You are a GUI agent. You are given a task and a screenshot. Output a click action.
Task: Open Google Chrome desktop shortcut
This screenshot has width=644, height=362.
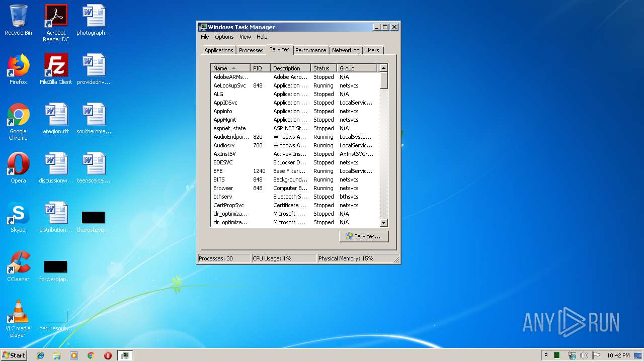pyautogui.click(x=18, y=122)
